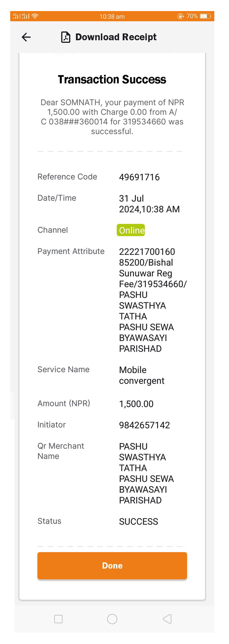Tap the amount value 1,500.00
Screen dimensions: 229x644
(x=136, y=404)
